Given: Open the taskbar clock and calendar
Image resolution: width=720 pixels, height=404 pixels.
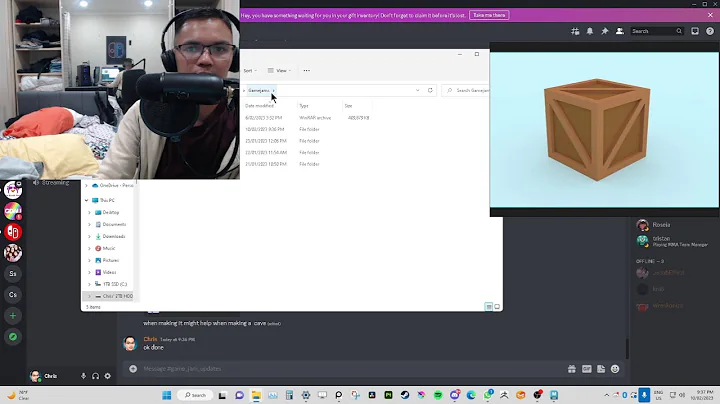Looking at the screenshot, I should coord(704,395).
